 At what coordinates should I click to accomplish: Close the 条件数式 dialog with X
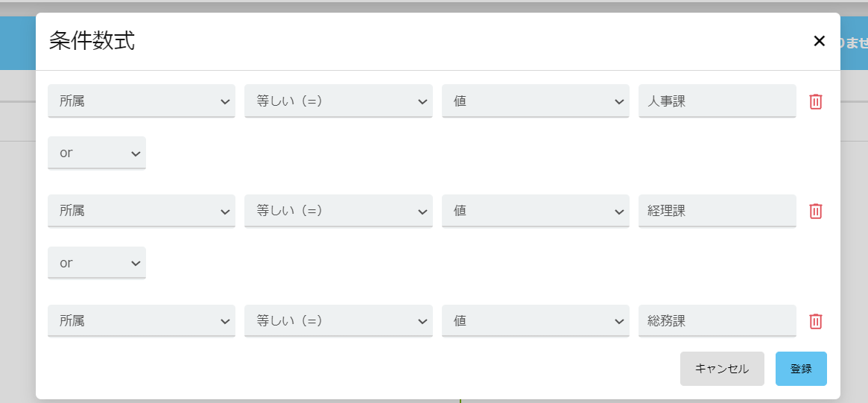pyautogui.click(x=819, y=42)
